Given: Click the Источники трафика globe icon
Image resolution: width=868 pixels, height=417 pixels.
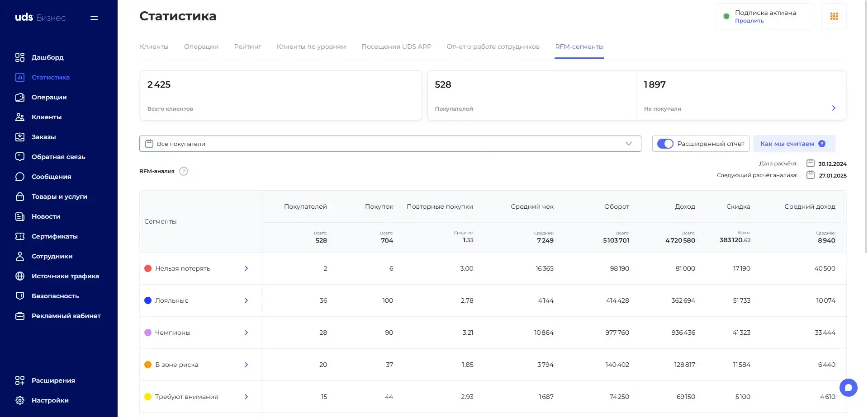Looking at the screenshot, I should (x=20, y=276).
